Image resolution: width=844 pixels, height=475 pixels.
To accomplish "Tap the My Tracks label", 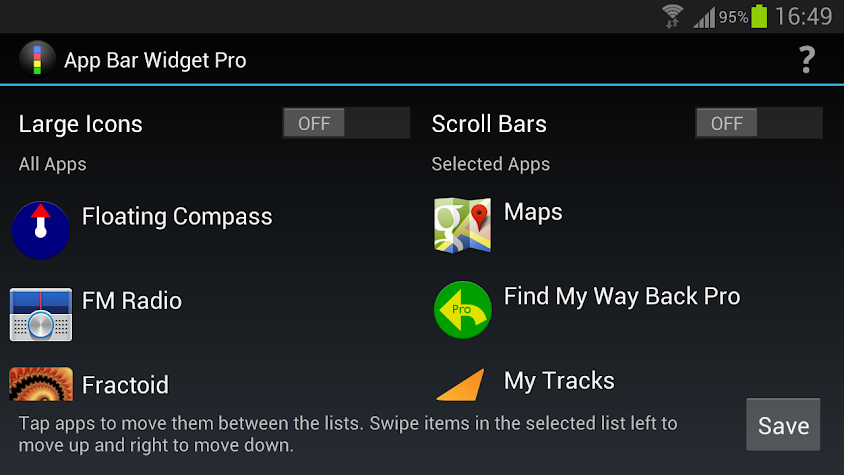I will (x=559, y=381).
